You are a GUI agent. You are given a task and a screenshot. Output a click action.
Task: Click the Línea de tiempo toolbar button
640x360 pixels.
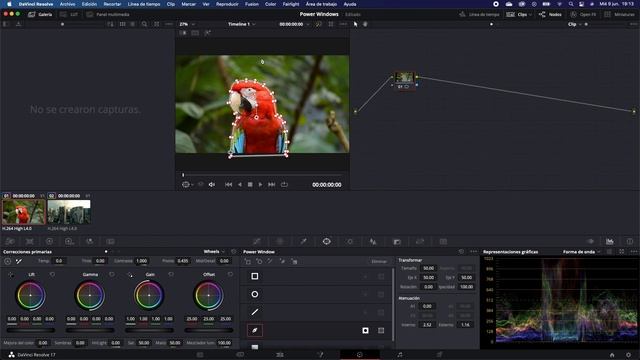click(480, 14)
